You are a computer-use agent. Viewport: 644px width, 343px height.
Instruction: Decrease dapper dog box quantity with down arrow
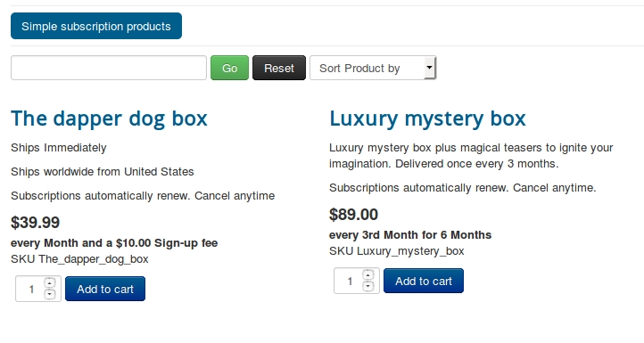click(50, 294)
